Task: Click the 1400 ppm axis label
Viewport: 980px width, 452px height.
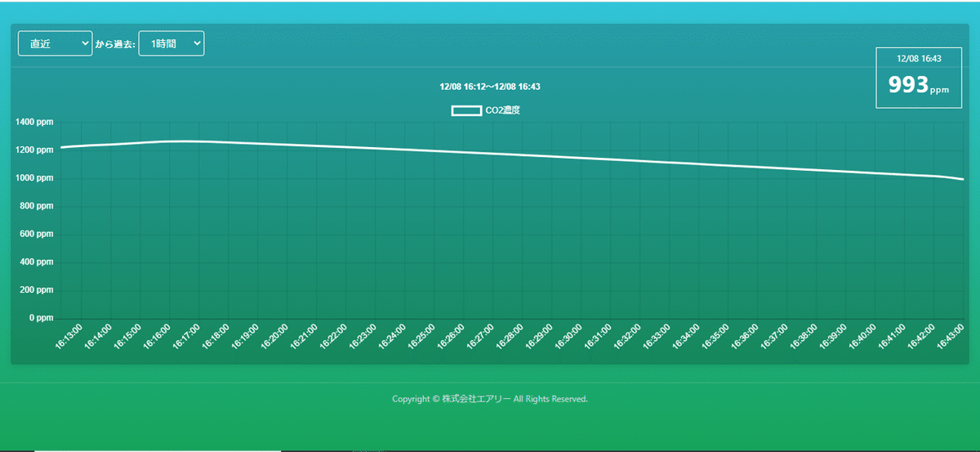Action: click(35, 123)
